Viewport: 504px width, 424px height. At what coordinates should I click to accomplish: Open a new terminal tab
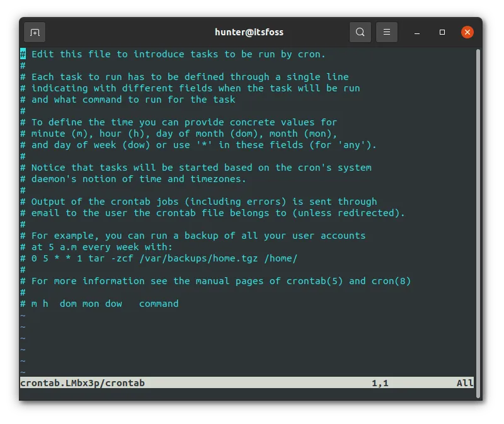click(35, 32)
